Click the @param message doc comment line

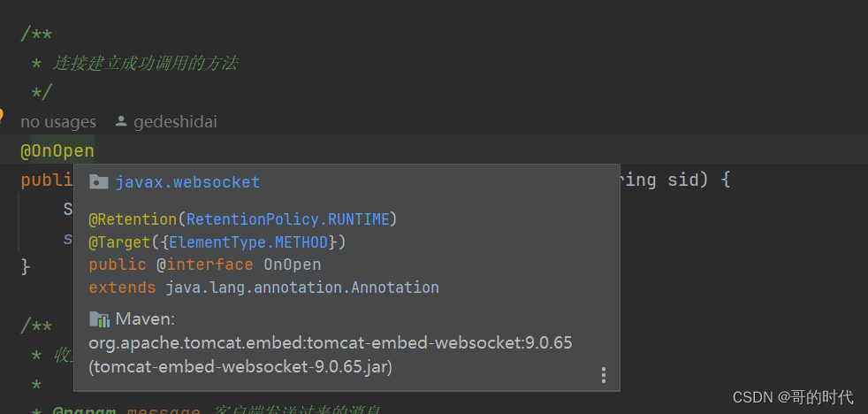[212, 410]
